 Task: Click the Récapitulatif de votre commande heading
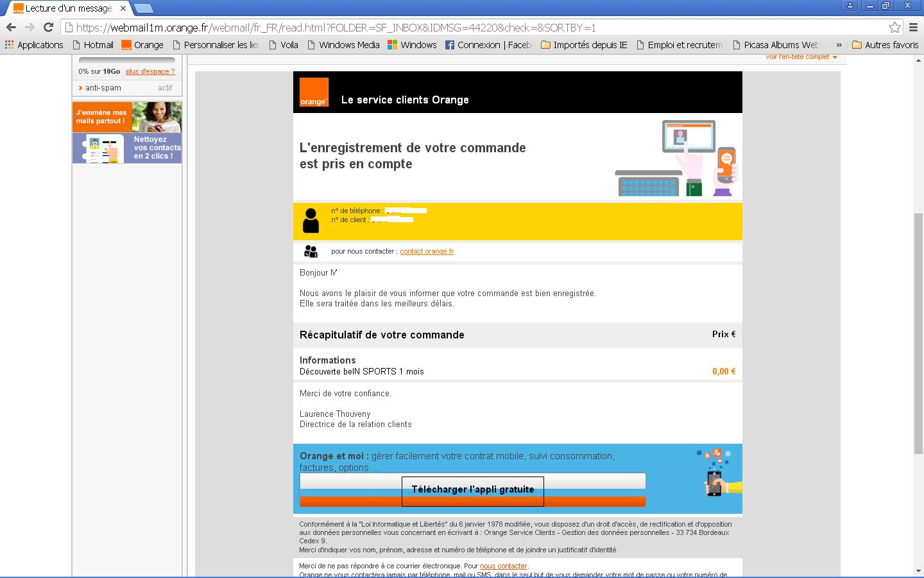[382, 335]
